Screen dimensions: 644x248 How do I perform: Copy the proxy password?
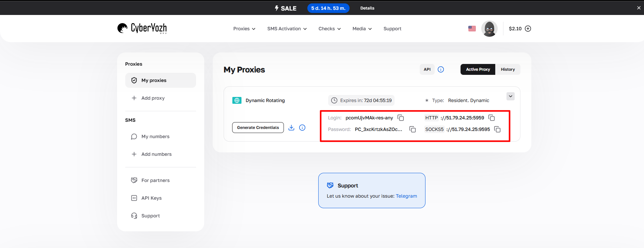[x=412, y=129]
